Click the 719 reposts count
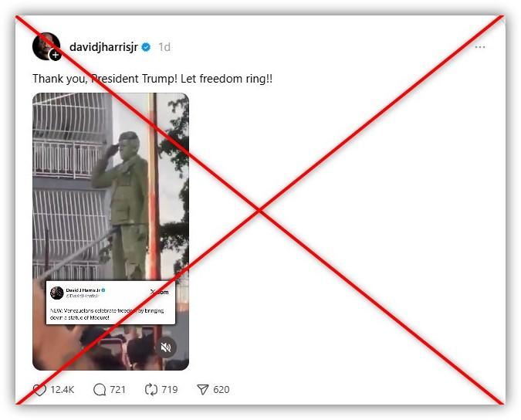This screenshot has height=420, width=521. [x=170, y=389]
